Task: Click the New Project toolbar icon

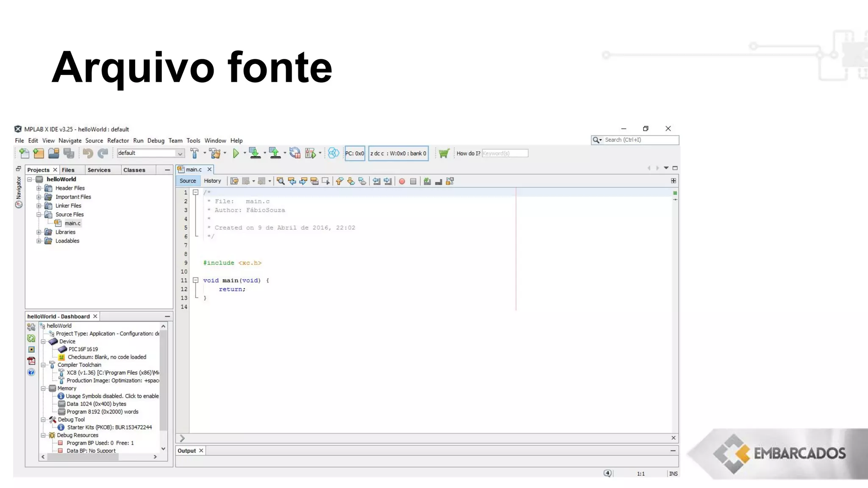Action: (x=39, y=153)
